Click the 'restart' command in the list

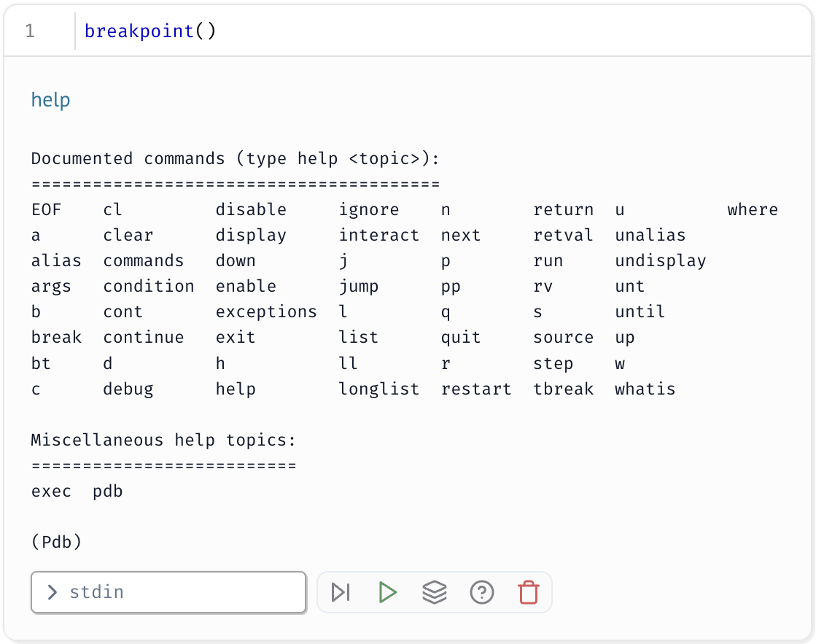point(475,389)
